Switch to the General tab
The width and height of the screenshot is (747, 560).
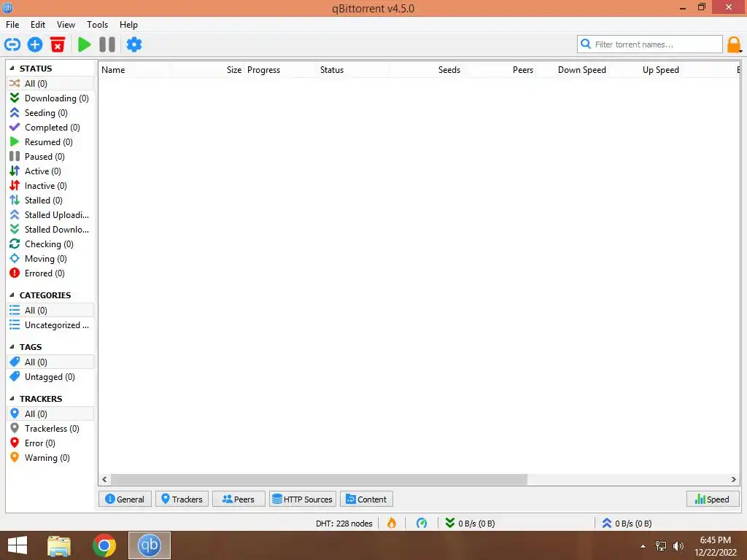[125, 499]
